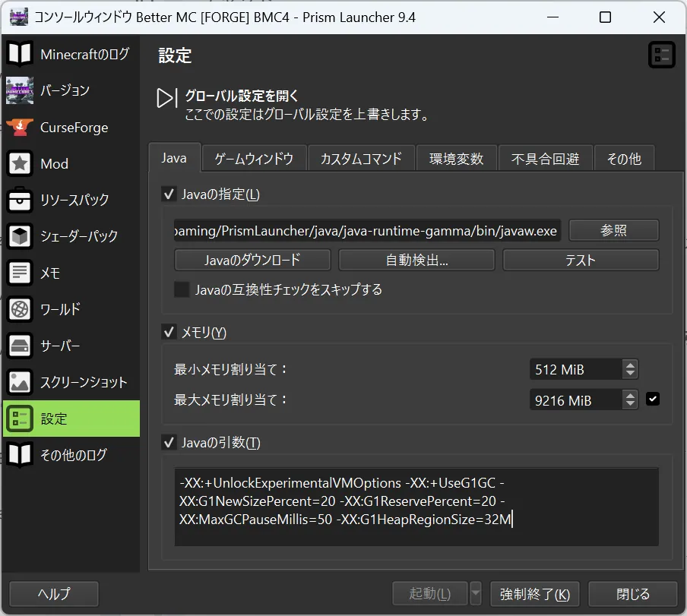This screenshot has height=616, width=687.
Task: Open the サーバー list icon
Action: (x=21, y=346)
